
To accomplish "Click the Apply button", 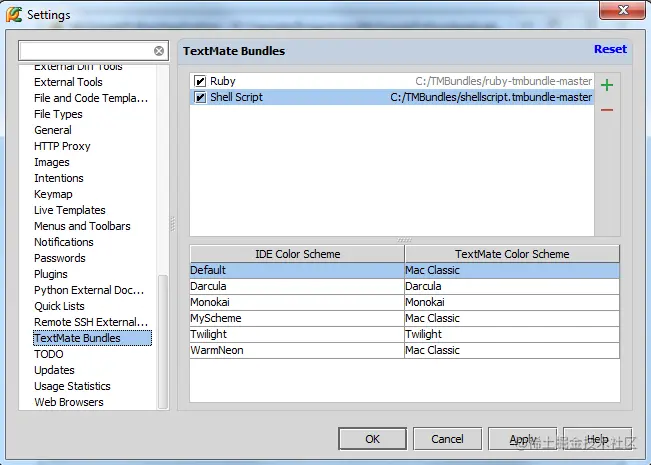I will (x=522, y=439).
